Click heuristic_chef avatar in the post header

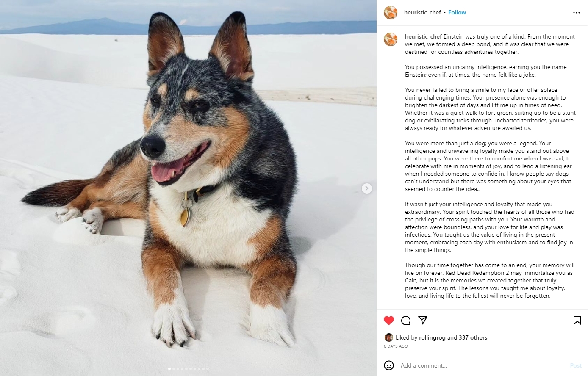(391, 13)
